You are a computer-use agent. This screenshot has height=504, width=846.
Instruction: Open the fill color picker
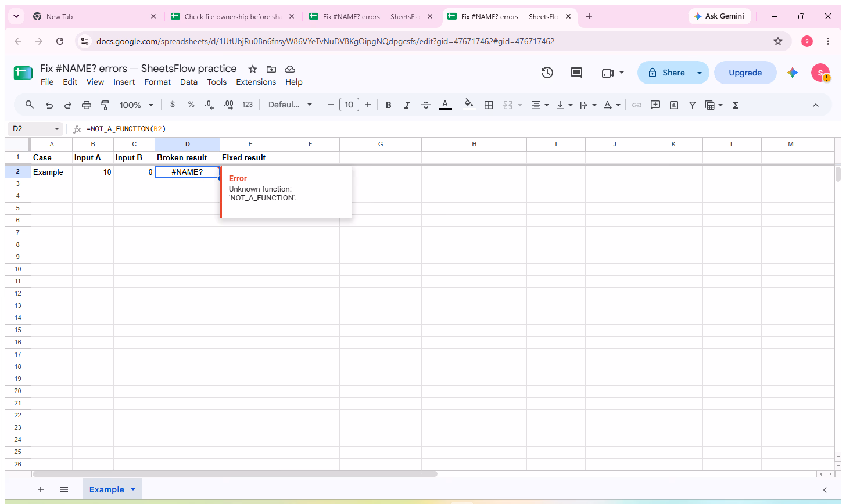tap(469, 105)
